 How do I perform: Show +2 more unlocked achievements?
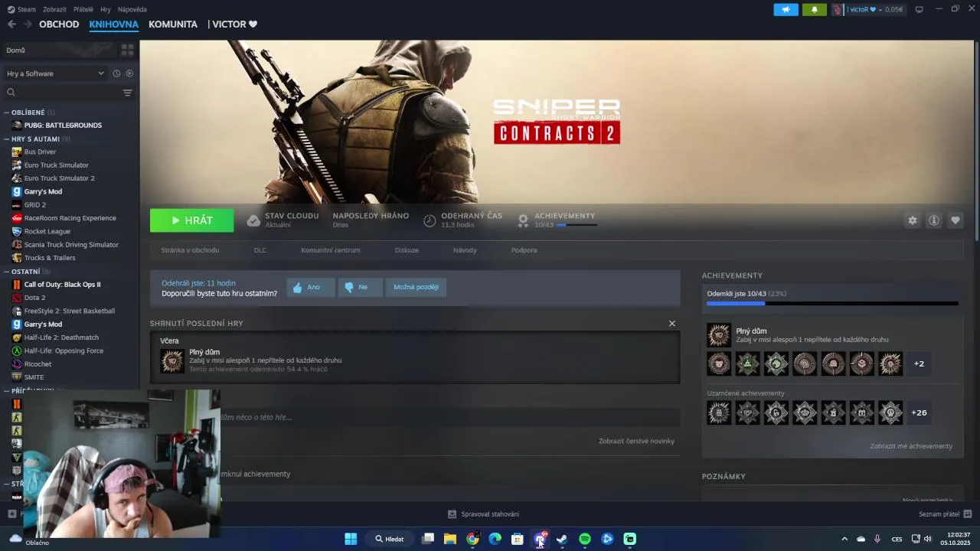click(919, 364)
